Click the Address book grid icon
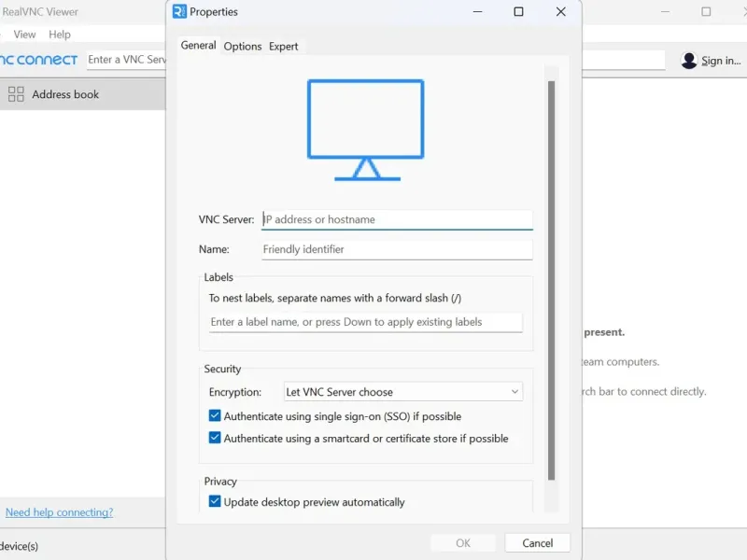This screenshot has height=560, width=747. pyautogui.click(x=16, y=94)
